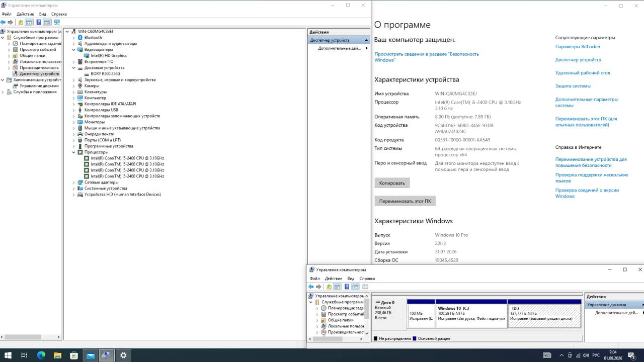Expand the Мониторы device category

tap(73, 122)
